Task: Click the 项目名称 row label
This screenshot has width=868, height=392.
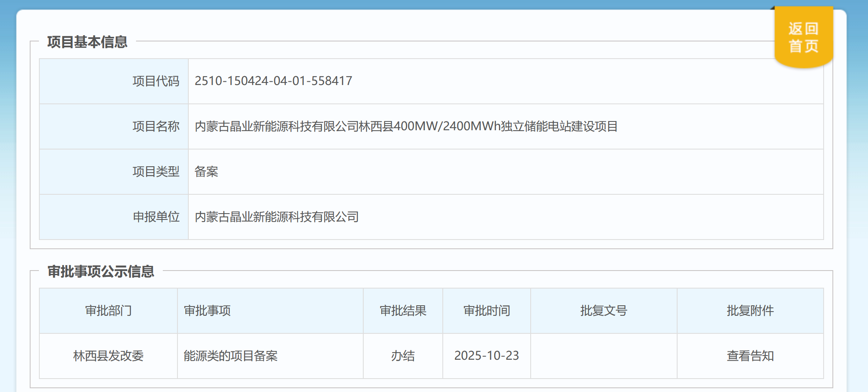Action: click(156, 126)
